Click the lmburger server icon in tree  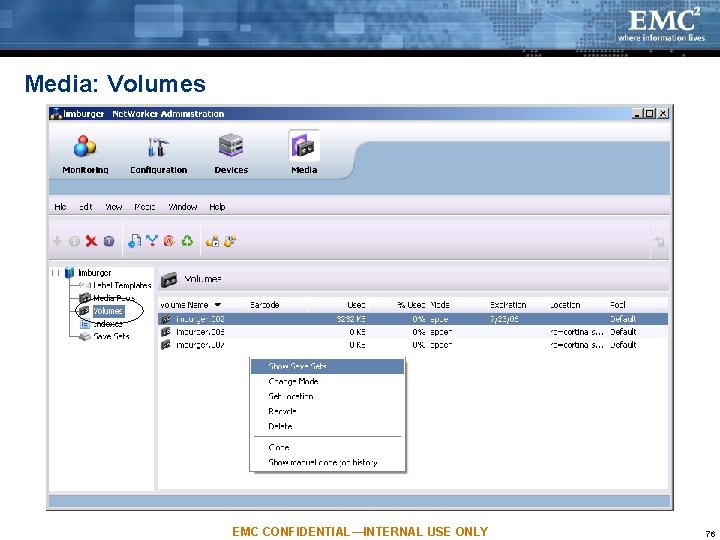[70, 273]
